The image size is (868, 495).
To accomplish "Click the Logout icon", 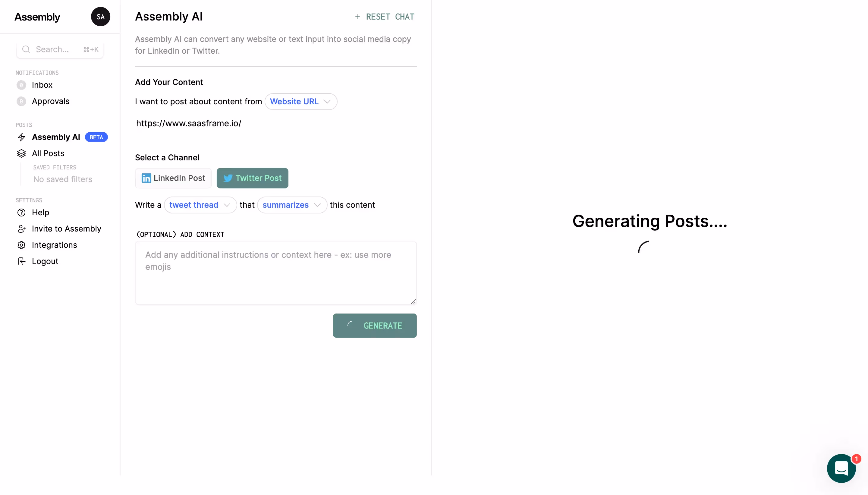I will pos(21,261).
